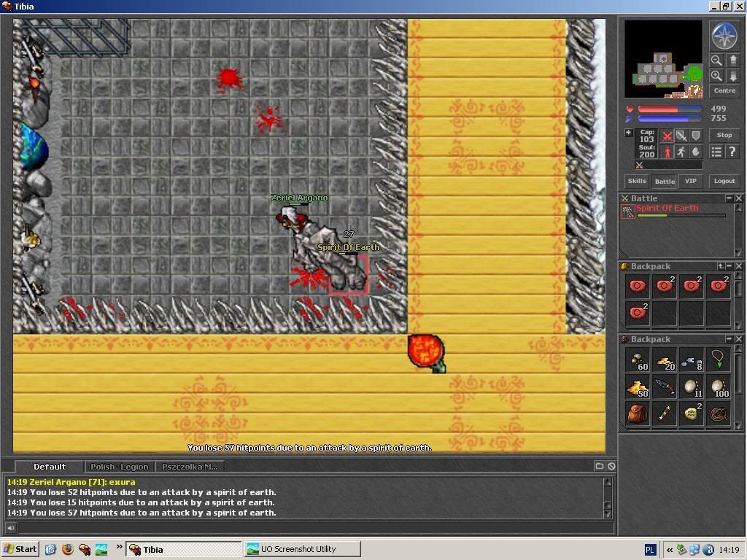Image resolution: width=747 pixels, height=560 pixels.
Task: Toggle the Battle list button
Action: point(665,181)
